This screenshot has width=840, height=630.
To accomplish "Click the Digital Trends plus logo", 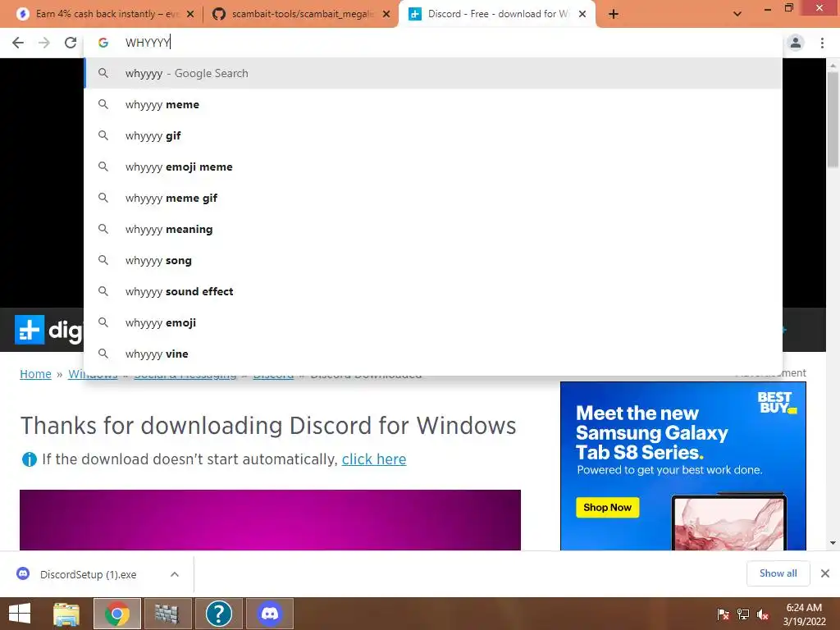I will click(30, 330).
